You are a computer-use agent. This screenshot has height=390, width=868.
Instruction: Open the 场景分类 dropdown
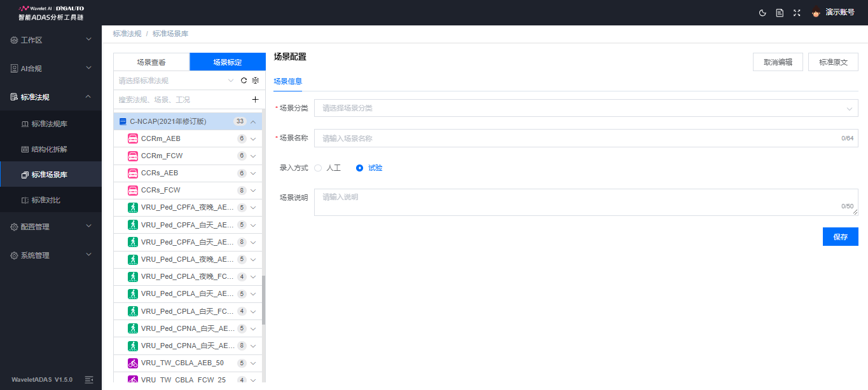586,108
